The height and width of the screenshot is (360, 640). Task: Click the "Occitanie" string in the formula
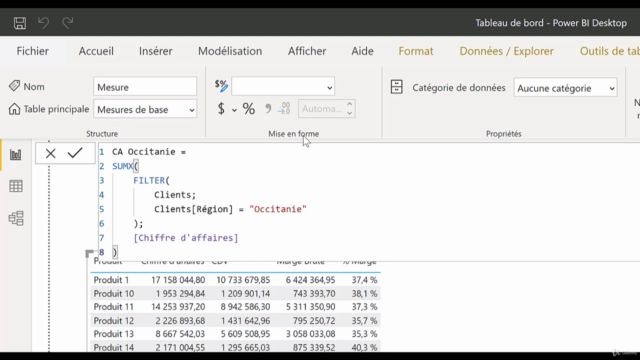click(x=278, y=209)
